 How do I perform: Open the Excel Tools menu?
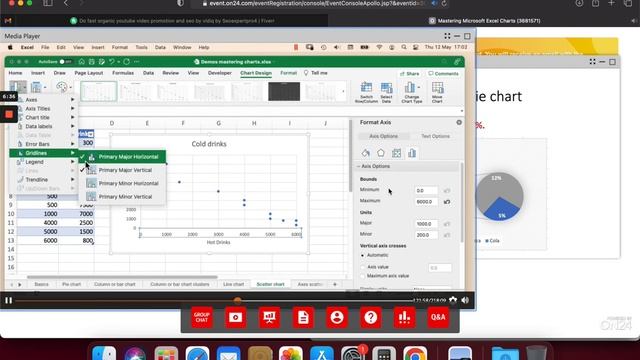(x=141, y=47)
